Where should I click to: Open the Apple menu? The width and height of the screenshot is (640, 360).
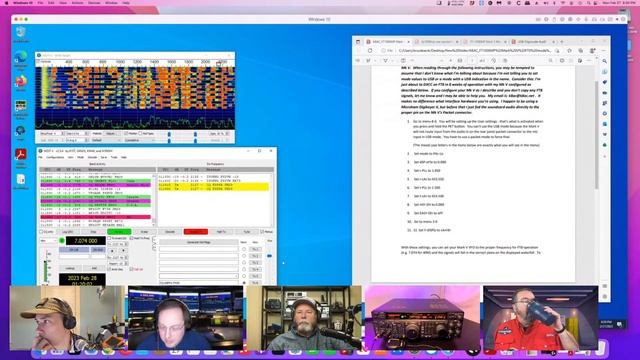6,3
